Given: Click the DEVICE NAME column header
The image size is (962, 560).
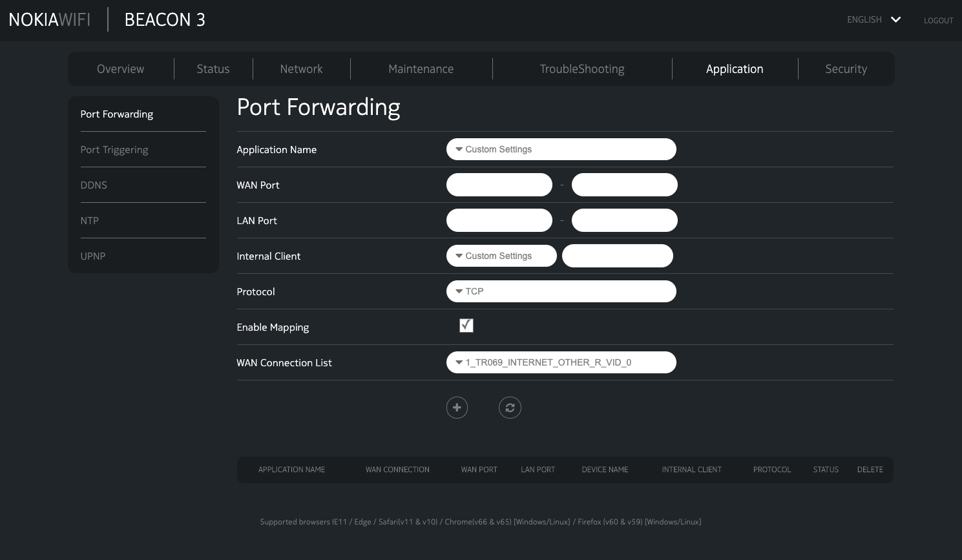Looking at the screenshot, I should click(605, 470).
